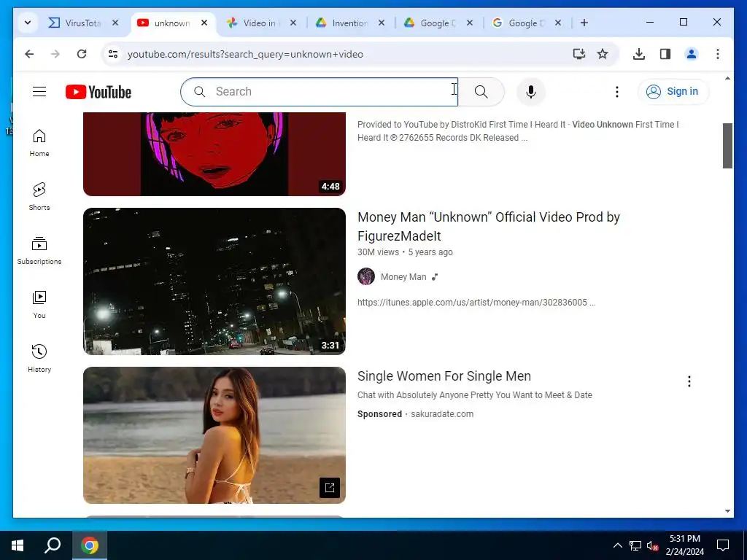Open the Money Man night city thumbnail

point(214,281)
